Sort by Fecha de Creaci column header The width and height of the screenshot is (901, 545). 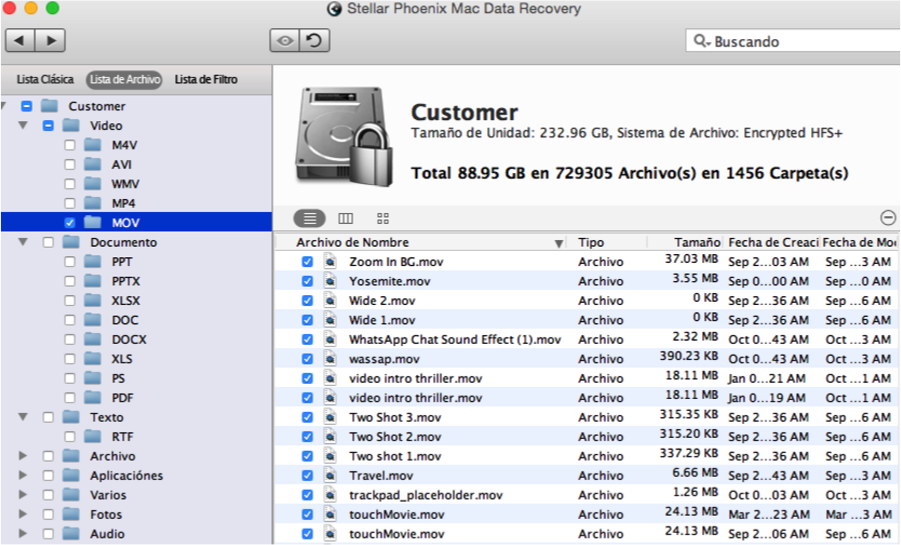pyautogui.click(x=773, y=243)
